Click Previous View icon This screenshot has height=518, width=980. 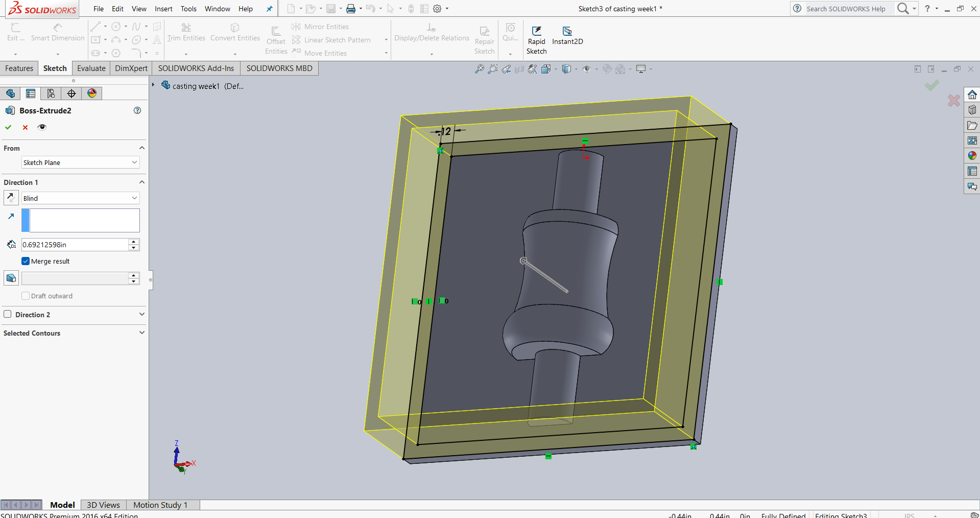[506, 69]
